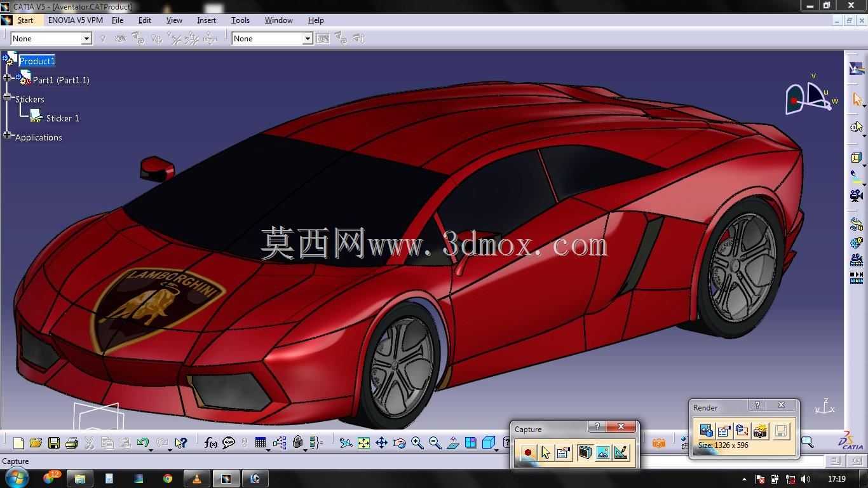This screenshot has width=868, height=488.
Task: Click the arrow select tool in the right toolbar
Action: click(857, 100)
